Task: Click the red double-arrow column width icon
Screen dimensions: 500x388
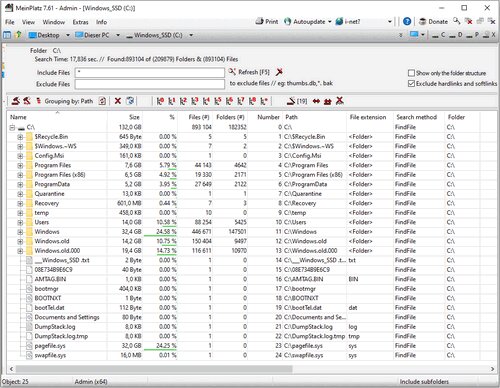Action: coord(316,101)
